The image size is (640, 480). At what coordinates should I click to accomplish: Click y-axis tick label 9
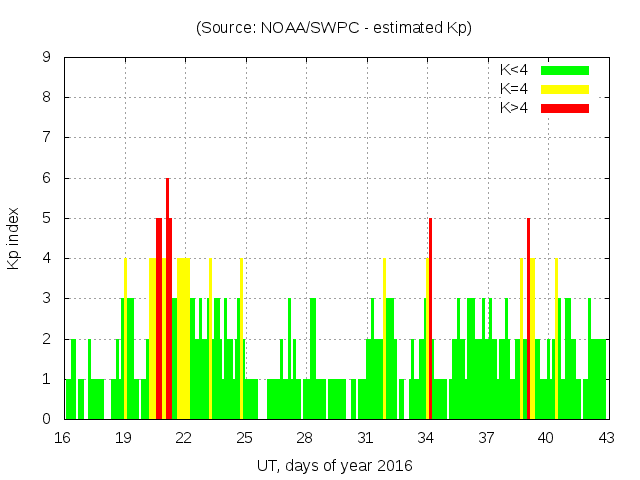pos(46,58)
